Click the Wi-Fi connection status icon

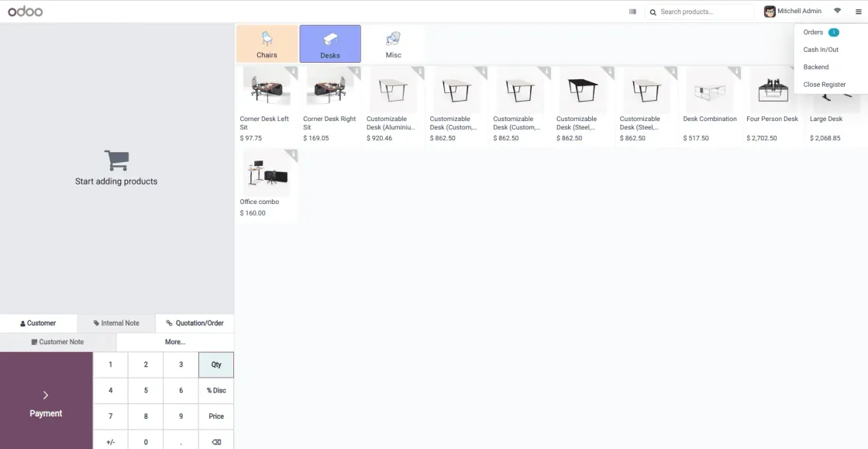point(838,11)
